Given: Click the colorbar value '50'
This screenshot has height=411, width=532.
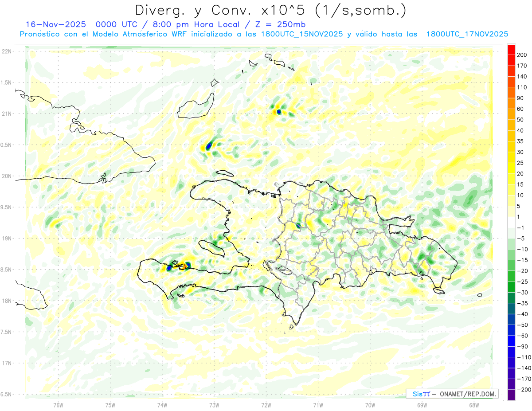Looking at the screenshot, I should 521,120.
